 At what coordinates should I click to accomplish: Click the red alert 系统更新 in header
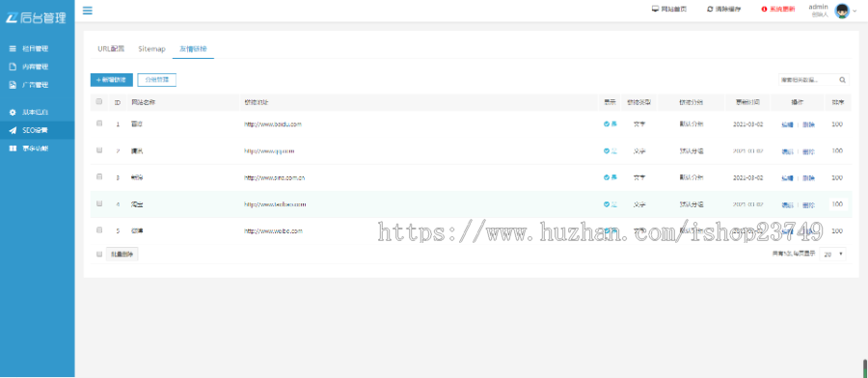[x=778, y=9]
